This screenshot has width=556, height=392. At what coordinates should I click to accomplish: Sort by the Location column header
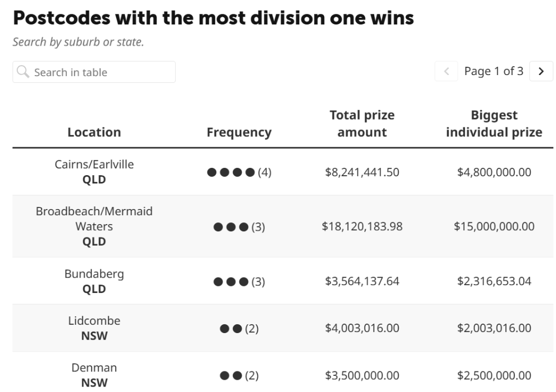(x=95, y=132)
